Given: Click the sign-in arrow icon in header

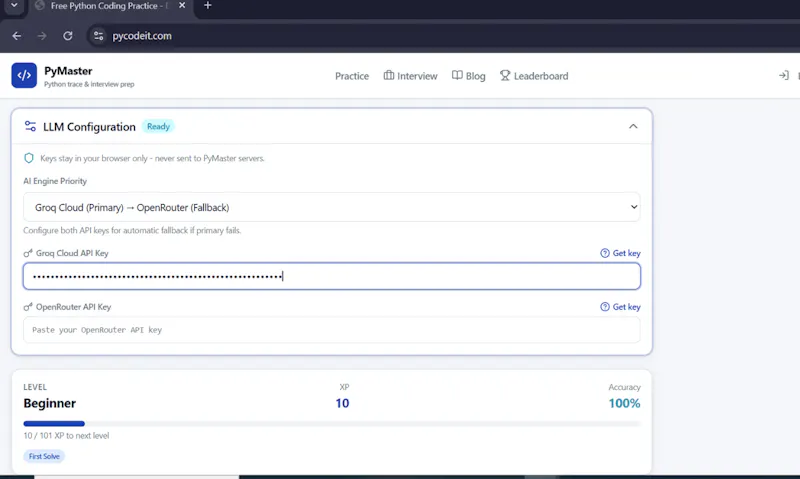Looking at the screenshot, I should pyautogui.click(x=784, y=75).
